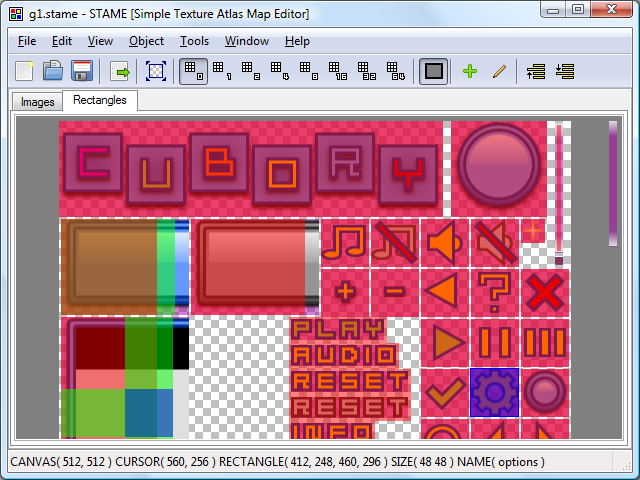
Task: Select the crossed-out music note sprite
Action: click(395, 243)
